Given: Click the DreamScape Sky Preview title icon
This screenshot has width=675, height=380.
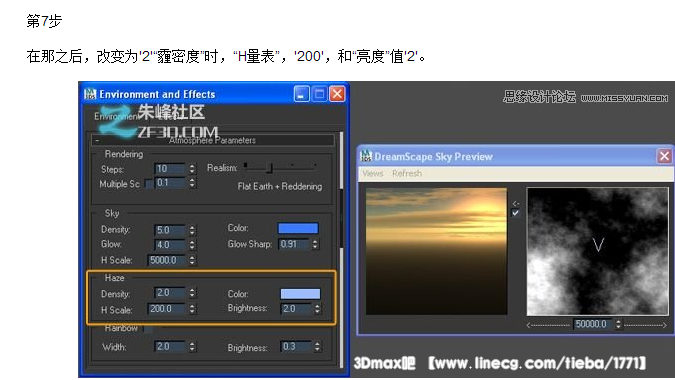Looking at the screenshot, I should pos(366,156).
